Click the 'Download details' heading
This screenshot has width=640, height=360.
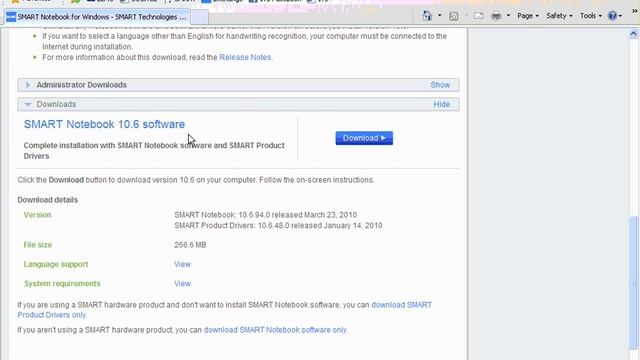coord(47,200)
